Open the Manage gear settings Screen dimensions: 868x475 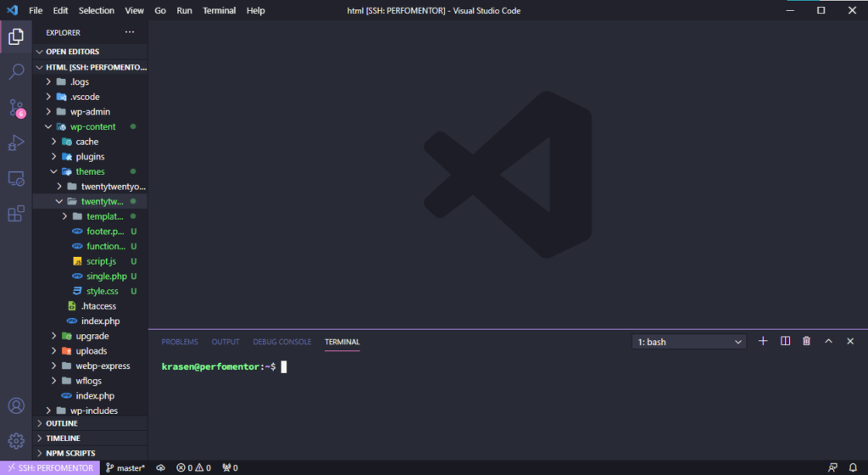[x=16, y=440]
